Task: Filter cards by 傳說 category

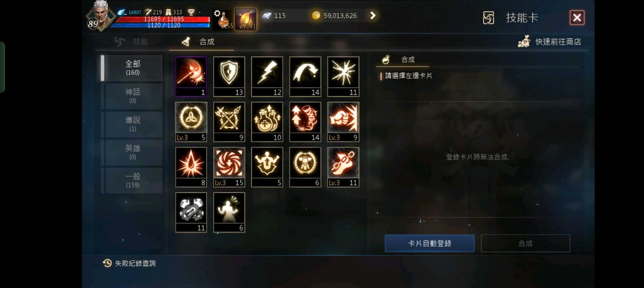Action: (133, 124)
